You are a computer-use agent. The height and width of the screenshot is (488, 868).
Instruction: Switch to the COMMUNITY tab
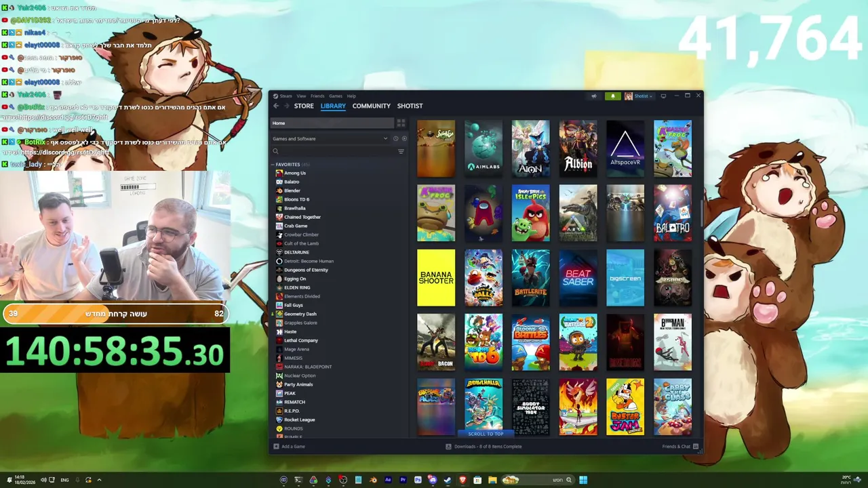371,106
